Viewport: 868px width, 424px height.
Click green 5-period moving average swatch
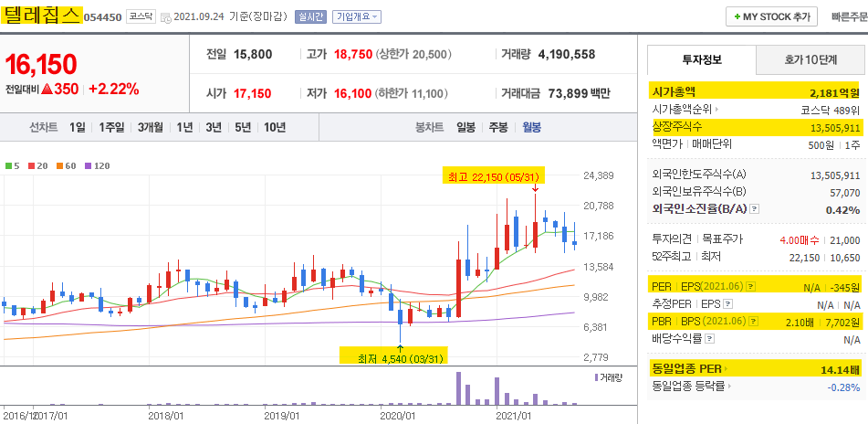click(x=8, y=165)
